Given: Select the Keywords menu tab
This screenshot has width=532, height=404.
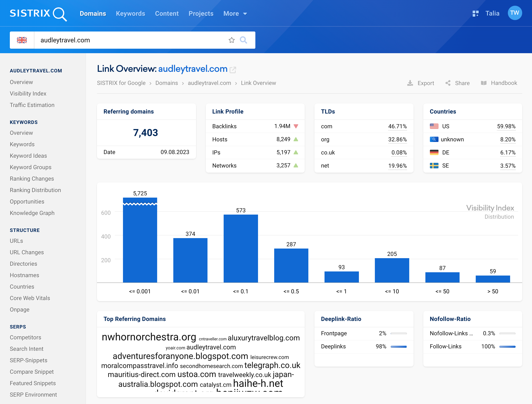Looking at the screenshot, I should [x=130, y=13].
